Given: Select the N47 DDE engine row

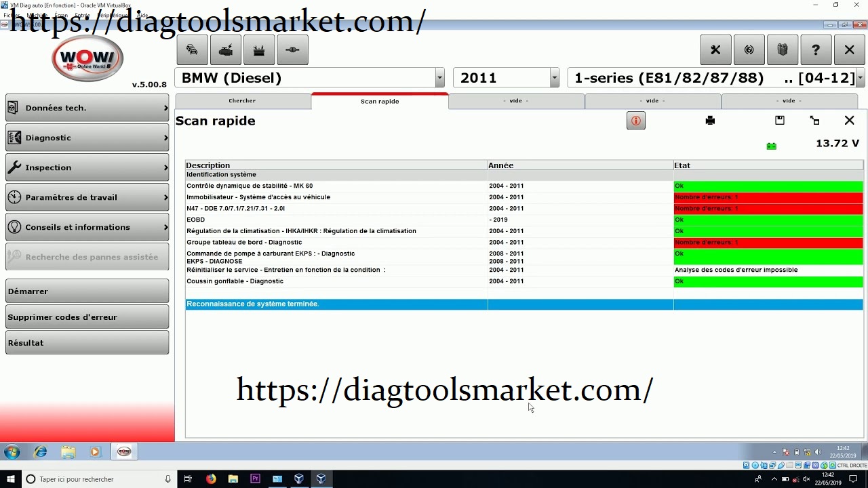Looking at the screenshot, I should 336,209.
